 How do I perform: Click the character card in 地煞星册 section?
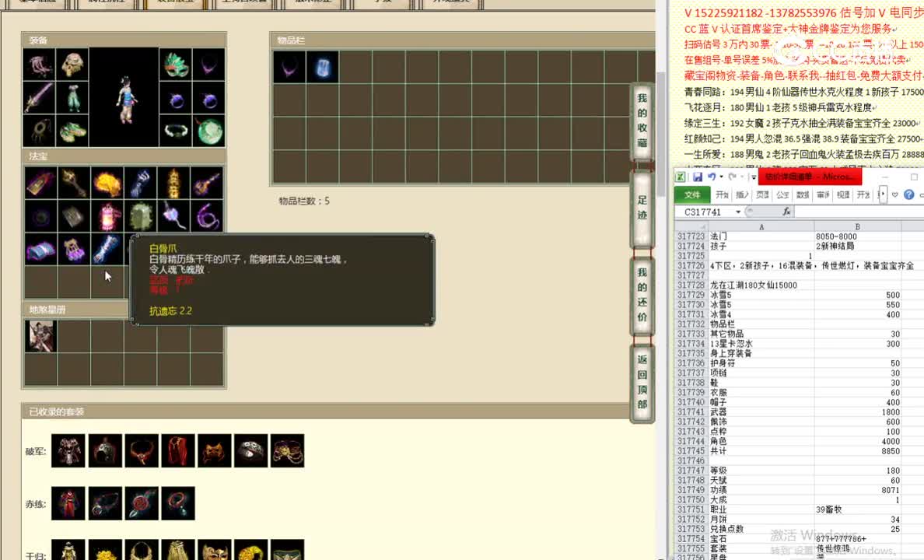[x=40, y=335]
